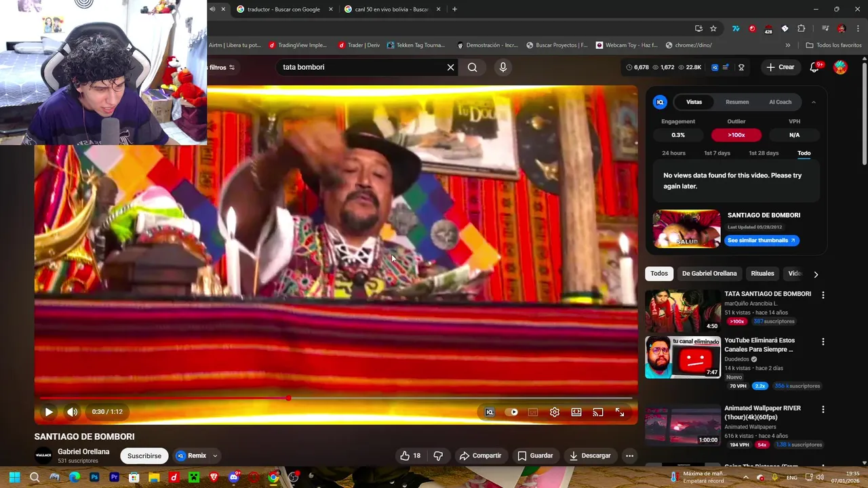Switch to AI Coach tab
868x488 pixels.
pyautogui.click(x=780, y=102)
